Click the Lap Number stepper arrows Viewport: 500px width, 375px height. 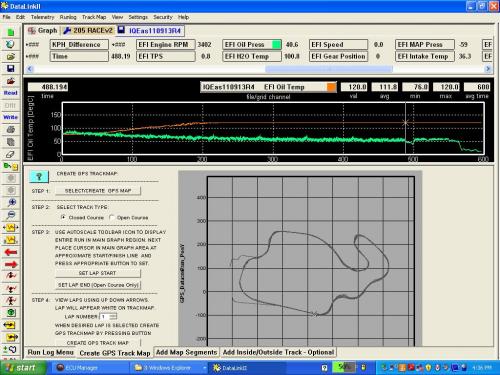(x=113, y=316)
